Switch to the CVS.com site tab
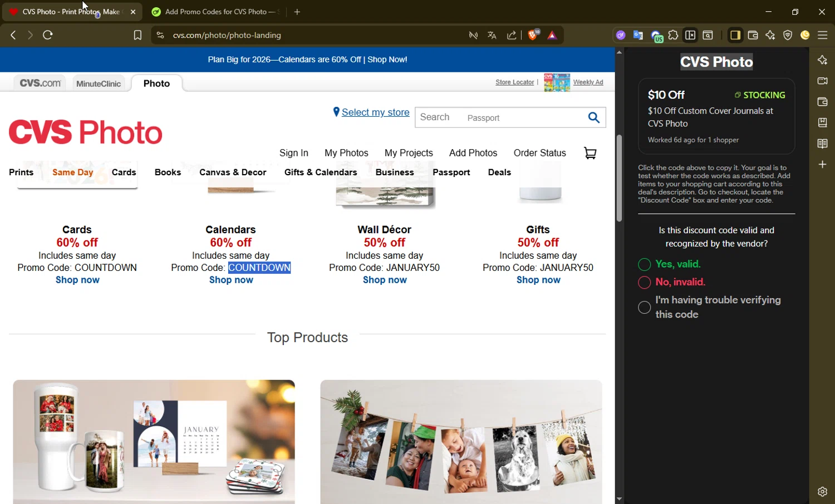835x504 pixels. point(40,83)
